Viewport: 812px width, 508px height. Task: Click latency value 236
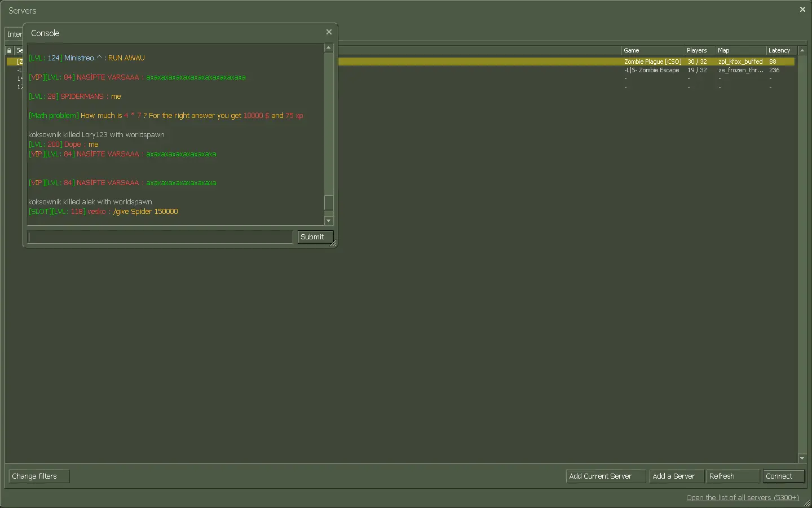(x=774, y=70)
